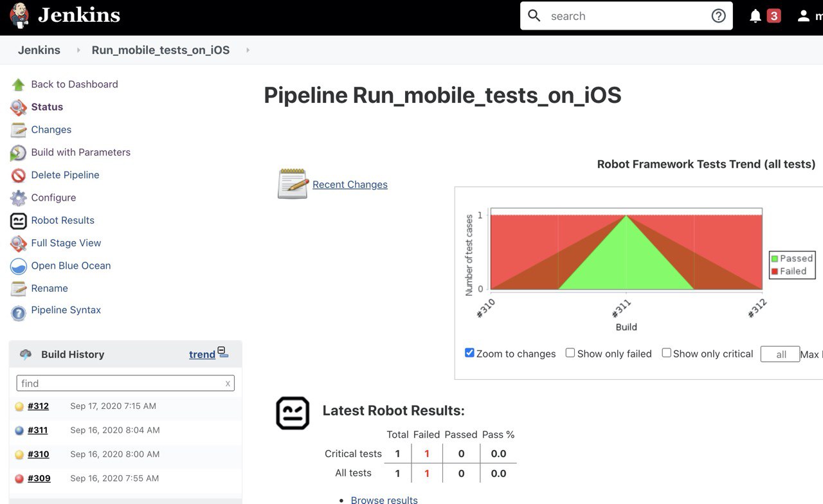This screenshot has height=504, width=823.
Task: Open Pipeline Syntax reference
Action: pyautogui.click(x=66, y=310)
